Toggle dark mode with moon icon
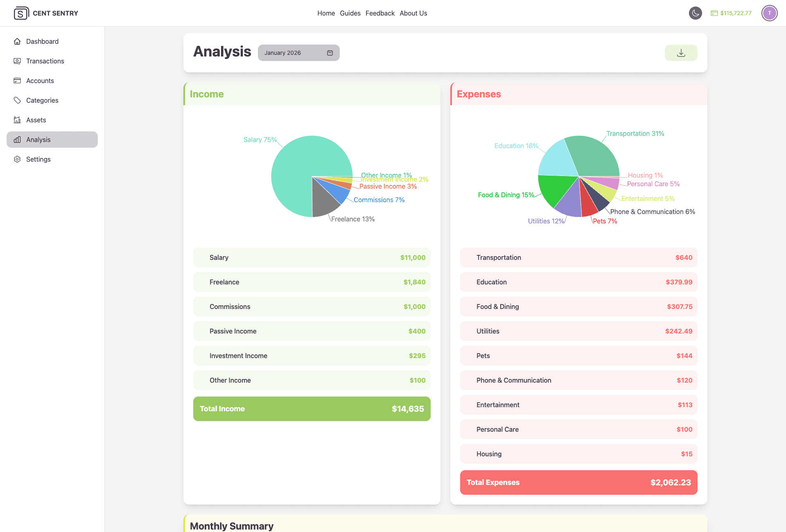This screenshot has width=786, height=532. (x=695, y=13)
